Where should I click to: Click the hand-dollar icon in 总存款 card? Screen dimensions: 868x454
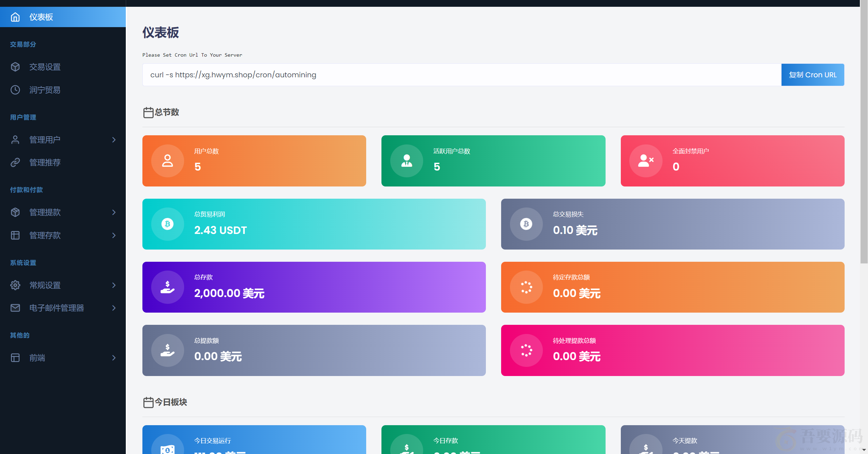pos(167,287)
